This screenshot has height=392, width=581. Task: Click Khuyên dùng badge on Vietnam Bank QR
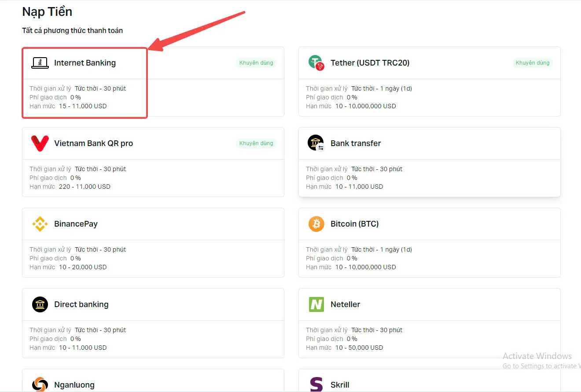pyautogui.click(x=256, y=143)
